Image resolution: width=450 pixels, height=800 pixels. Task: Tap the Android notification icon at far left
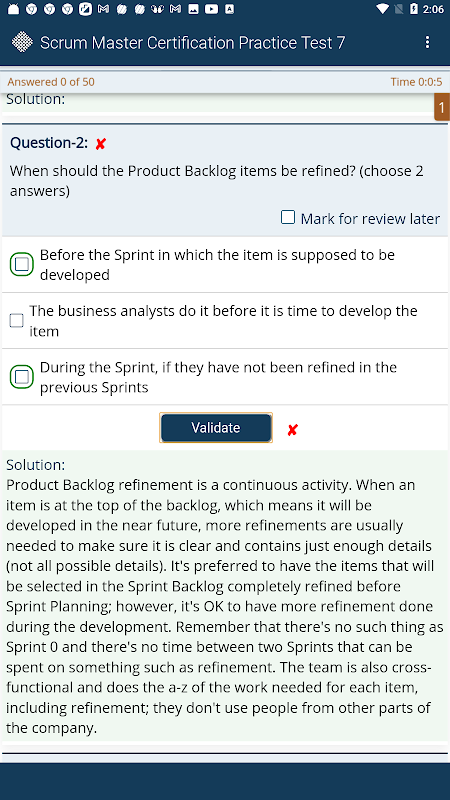click(x=13, y=9)
